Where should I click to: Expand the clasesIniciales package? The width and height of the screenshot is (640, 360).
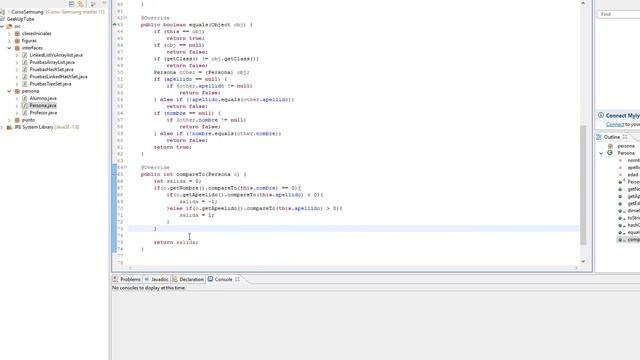pyautogui.click(x=9, y=33)
